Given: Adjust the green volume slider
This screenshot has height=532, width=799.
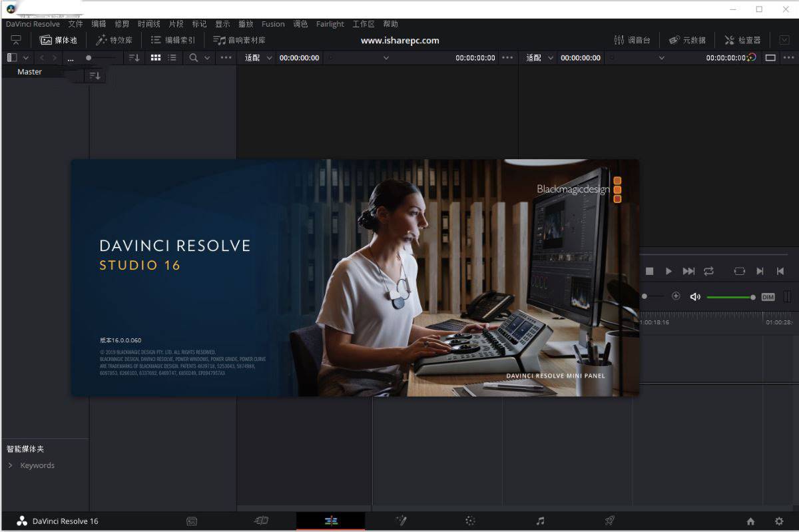Looking at the screenshot, I should (730, 297).
